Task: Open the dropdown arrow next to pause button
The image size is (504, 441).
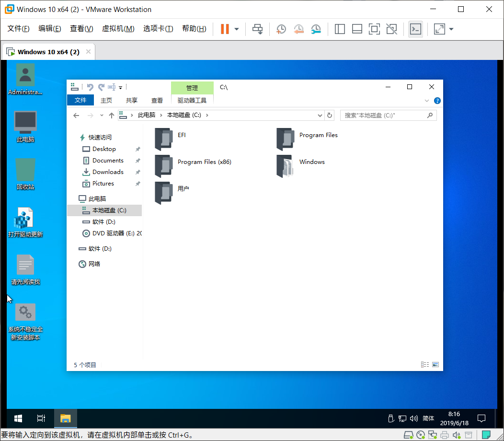Action: pyautogui.click(x=237, y=29)
